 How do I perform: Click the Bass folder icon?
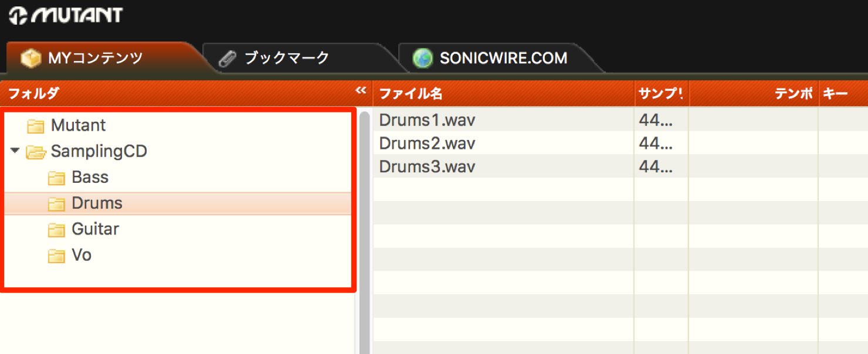coord(56,178)
